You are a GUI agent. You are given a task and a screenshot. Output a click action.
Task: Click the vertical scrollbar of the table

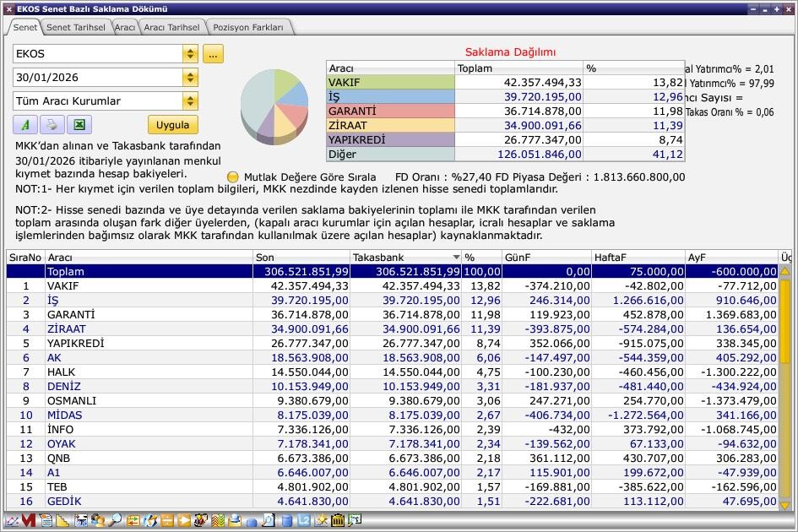point(784,388)
